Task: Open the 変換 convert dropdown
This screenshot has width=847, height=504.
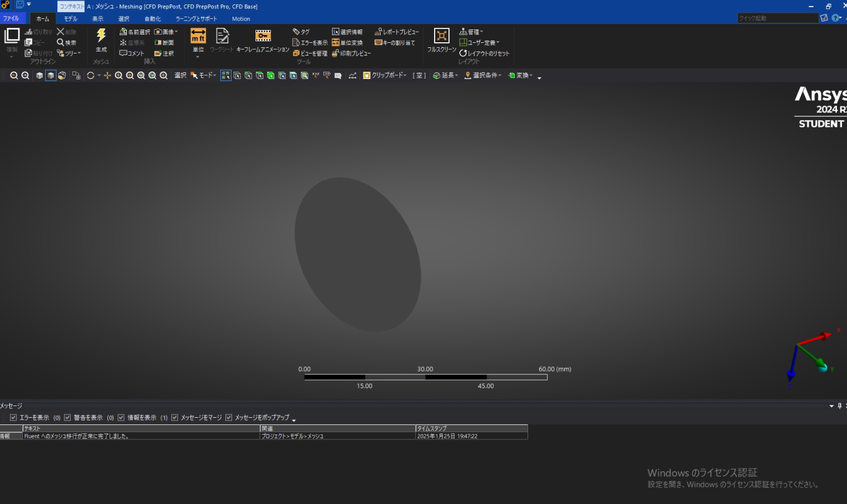Action: pyautogui.click(x=520, y=76)
